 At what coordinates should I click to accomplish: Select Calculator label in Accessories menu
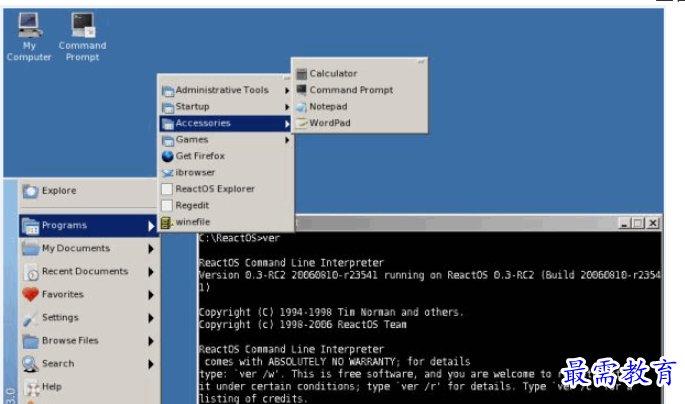pos(333,73)
